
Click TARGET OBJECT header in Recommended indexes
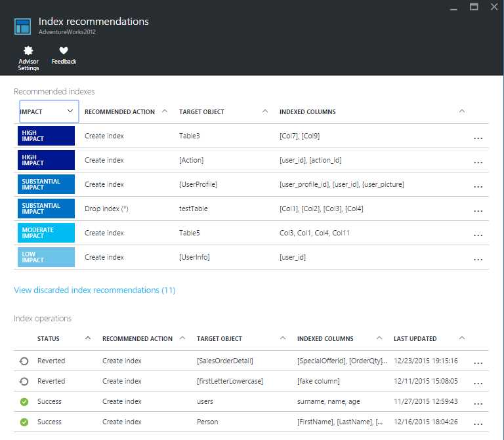[x=201, y=112]
